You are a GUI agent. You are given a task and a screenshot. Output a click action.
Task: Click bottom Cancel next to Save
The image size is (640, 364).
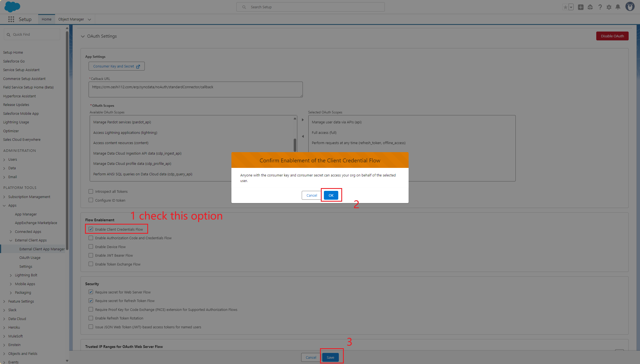(x=311, y=357)
